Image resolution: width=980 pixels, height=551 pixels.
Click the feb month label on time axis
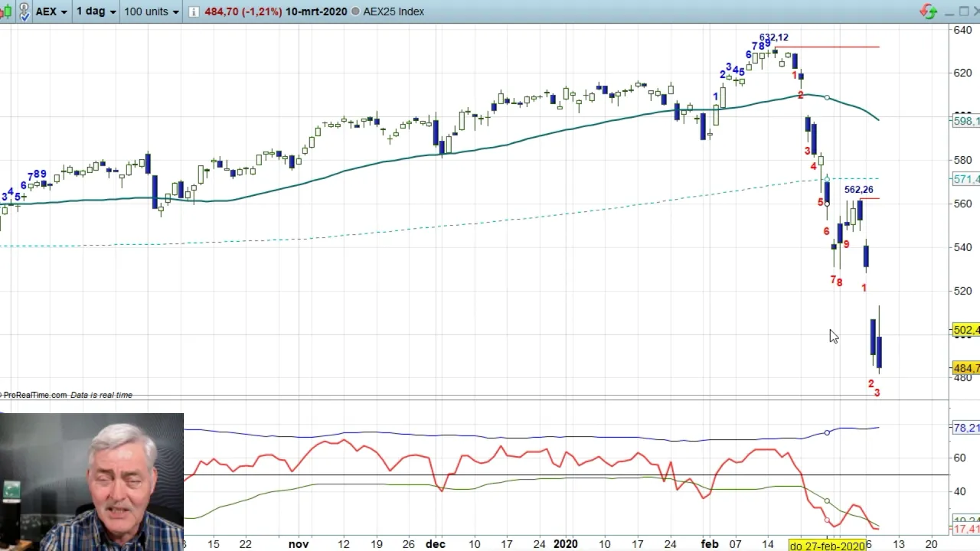[710, 544]
